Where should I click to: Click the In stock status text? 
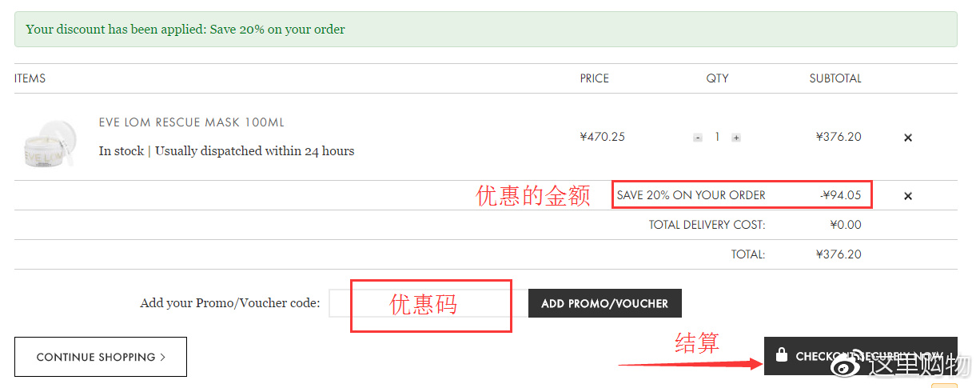[x=122, y=151]
